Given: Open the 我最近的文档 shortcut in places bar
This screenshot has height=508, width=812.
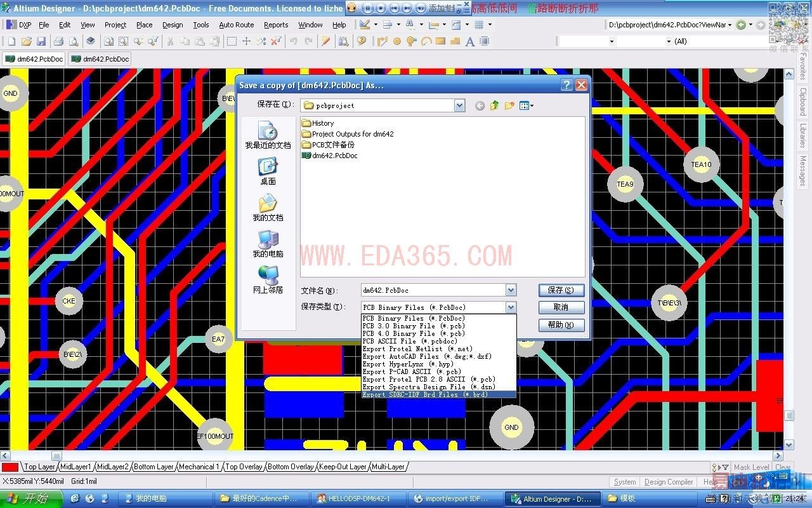Looking at the screenshot, I should (x=268, y=136).
